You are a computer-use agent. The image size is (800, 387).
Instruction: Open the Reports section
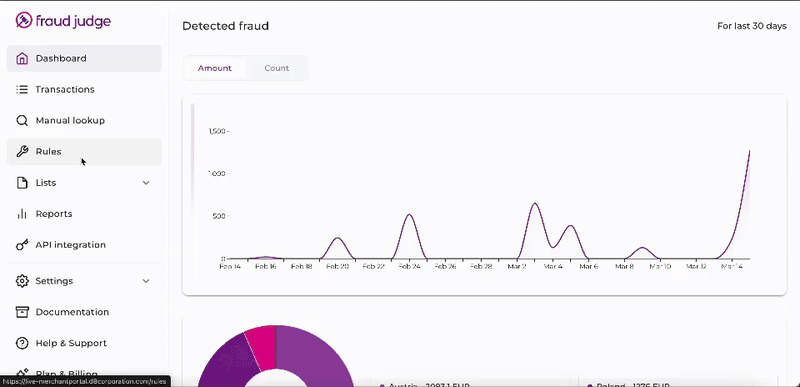(x=84, y=214)
